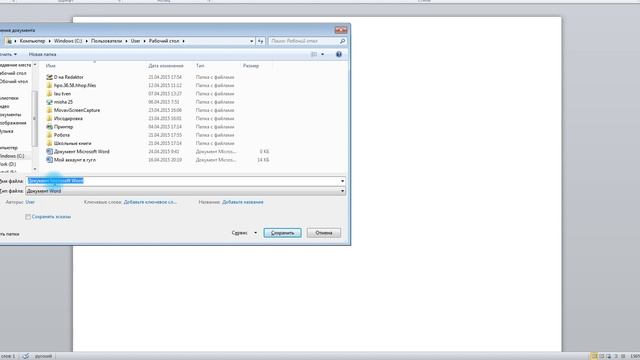
Task: Click the proofing check icon in Word status bar
Action: [26, 356]
